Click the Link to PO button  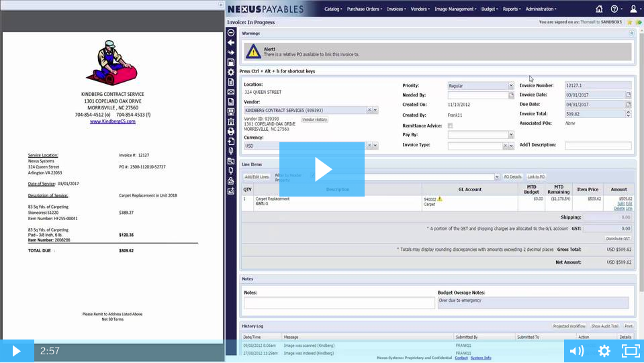point(536,176)
